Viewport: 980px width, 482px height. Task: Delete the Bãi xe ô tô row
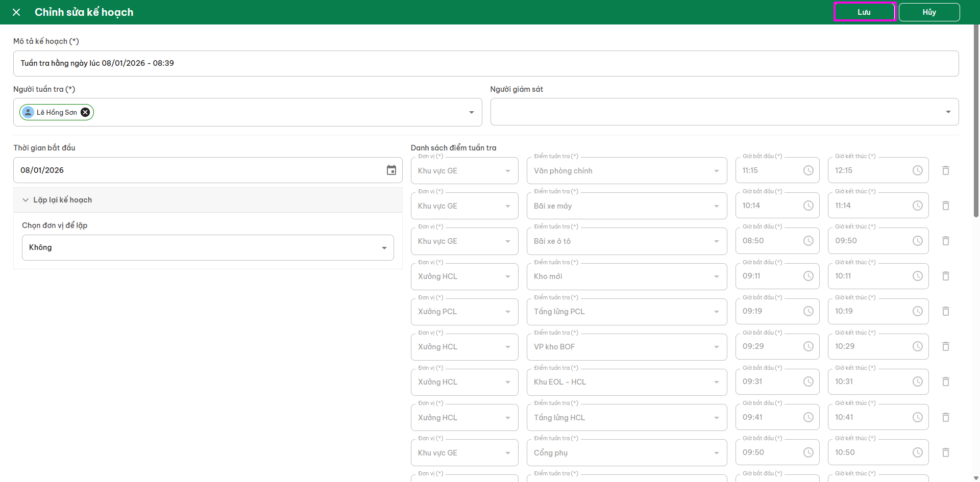pos(945,241)
